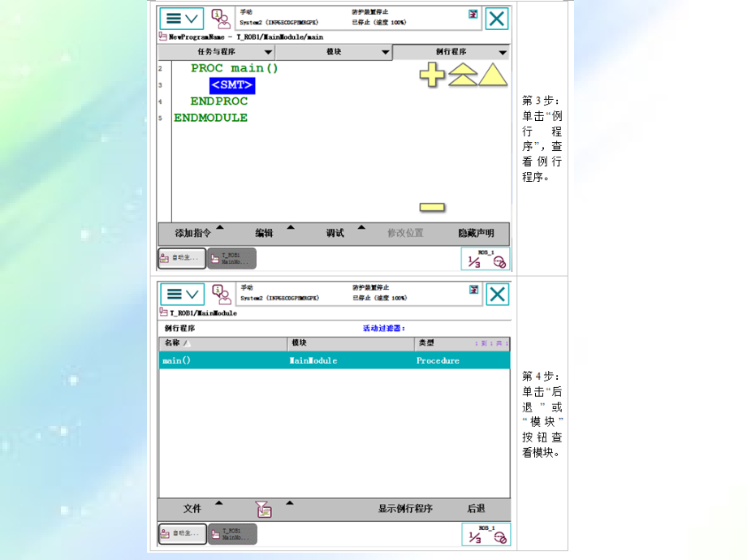Click the yellow minus zoom-out icon
Viewport: 747px width, 560px height.
click(432, 207)
